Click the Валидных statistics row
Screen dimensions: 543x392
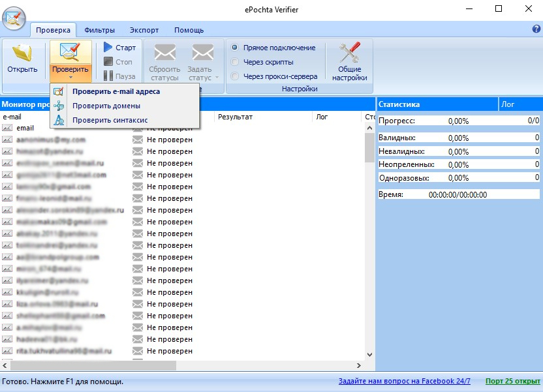point(459,138)
